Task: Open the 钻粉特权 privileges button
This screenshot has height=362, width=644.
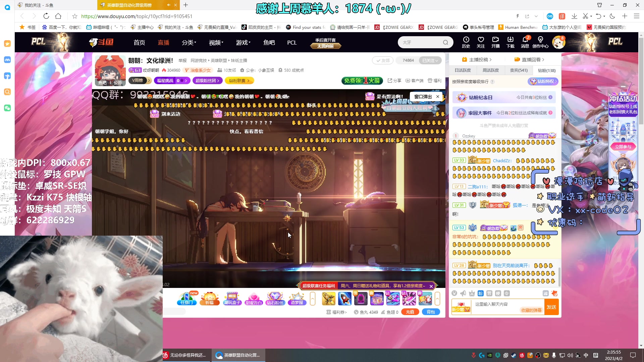Action: [x=542, y=81]
